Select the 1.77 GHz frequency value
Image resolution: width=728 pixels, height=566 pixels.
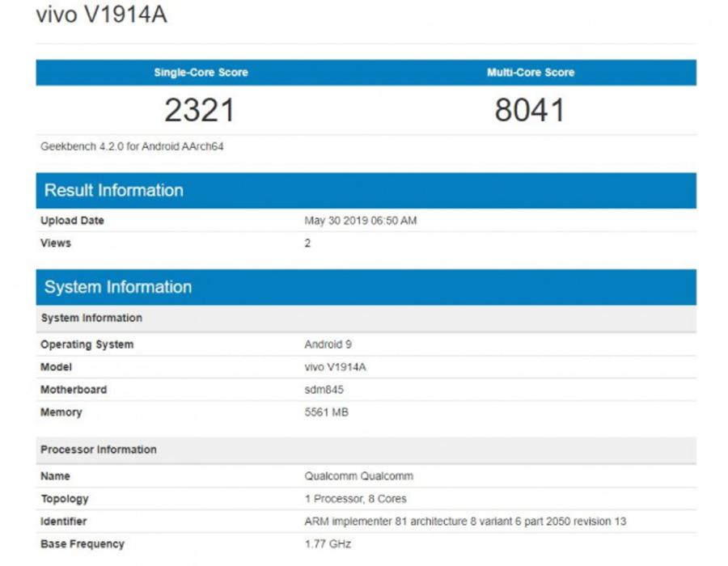pyautogui.click(x=328, y=543)
